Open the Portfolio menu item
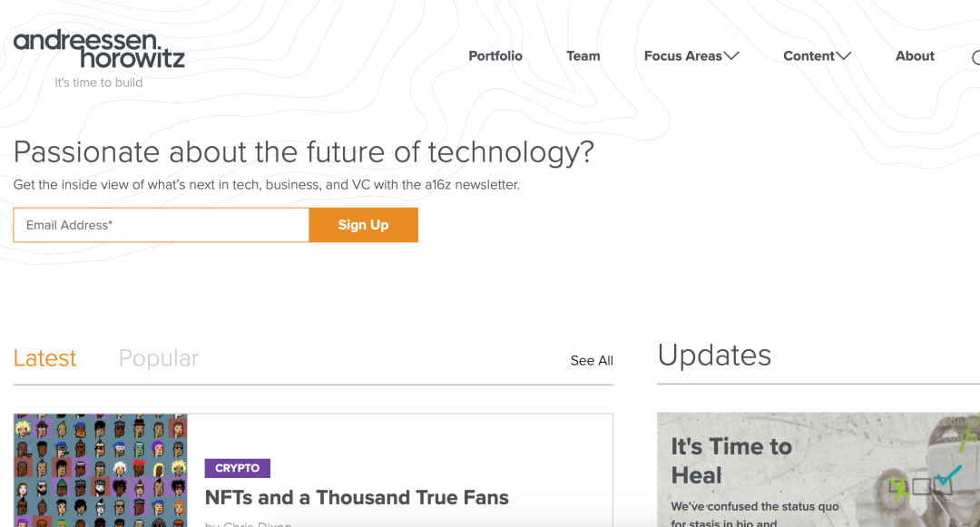 click(495, 56)
